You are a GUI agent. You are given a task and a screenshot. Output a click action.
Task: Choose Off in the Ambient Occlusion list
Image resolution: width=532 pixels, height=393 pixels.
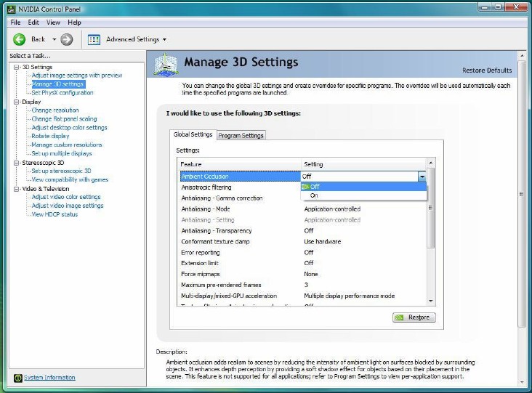(x=363, y=187)
